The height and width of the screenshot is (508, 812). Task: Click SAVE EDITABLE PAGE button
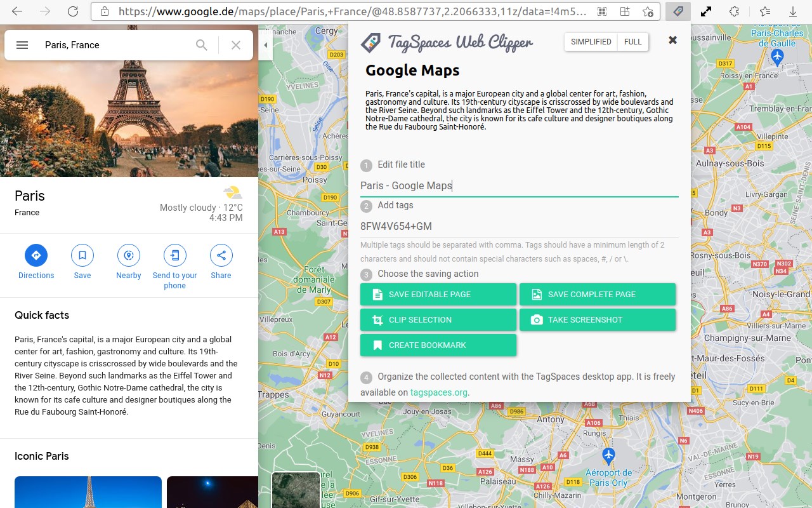point(438,294)
